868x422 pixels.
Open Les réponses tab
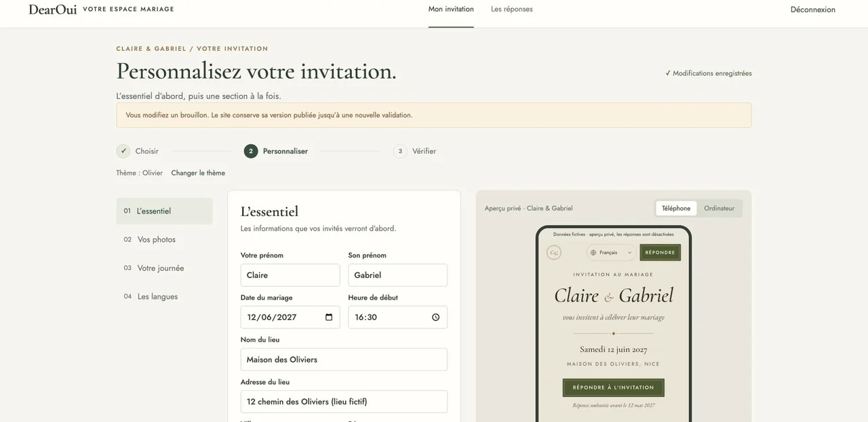(512, 9)
